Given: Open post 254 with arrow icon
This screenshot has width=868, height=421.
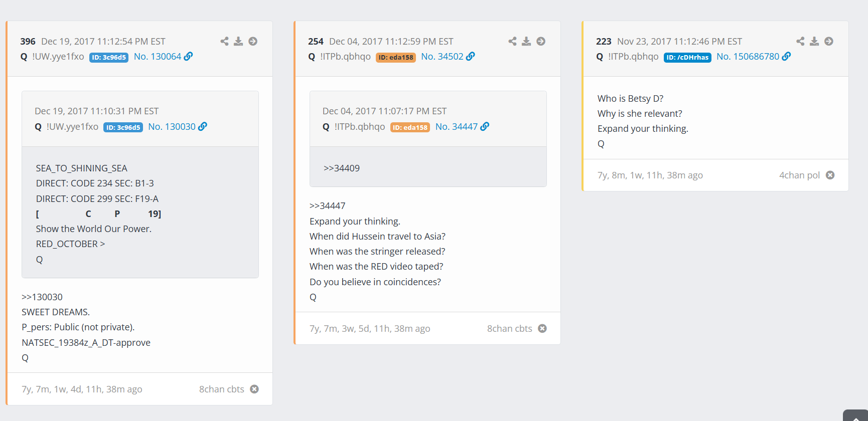Looking at the screenshot, I should [541, 41].
